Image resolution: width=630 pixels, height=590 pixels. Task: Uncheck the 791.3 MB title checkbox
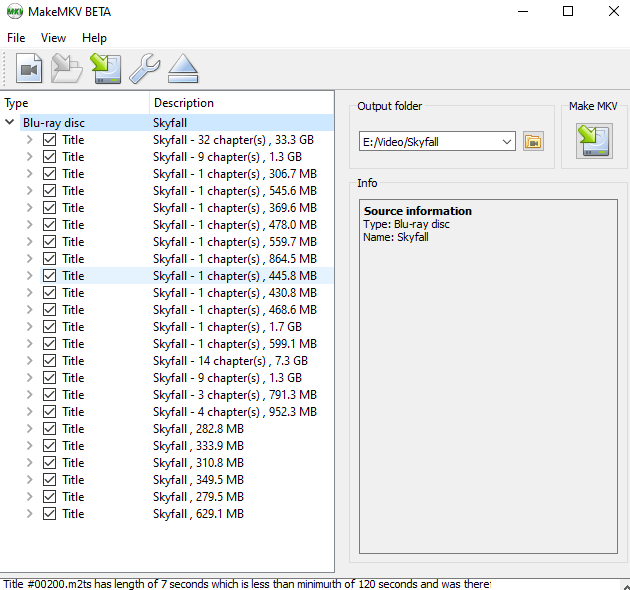[x=49, y=395]
